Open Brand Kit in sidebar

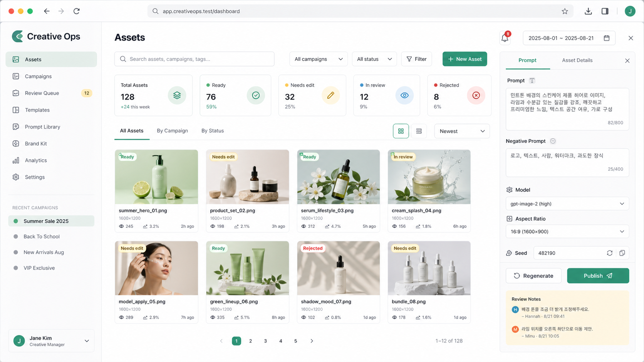pyautogui.click(x=36, y=143)
